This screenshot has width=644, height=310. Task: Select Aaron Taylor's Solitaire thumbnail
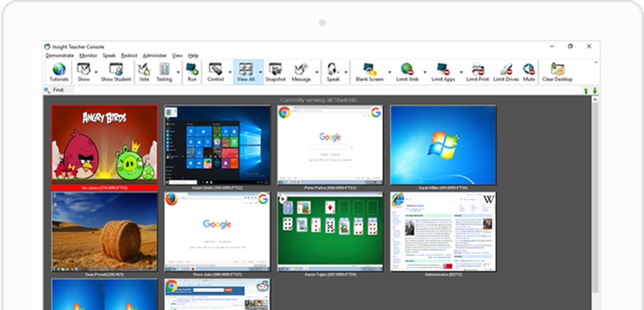tap(330, 232)
